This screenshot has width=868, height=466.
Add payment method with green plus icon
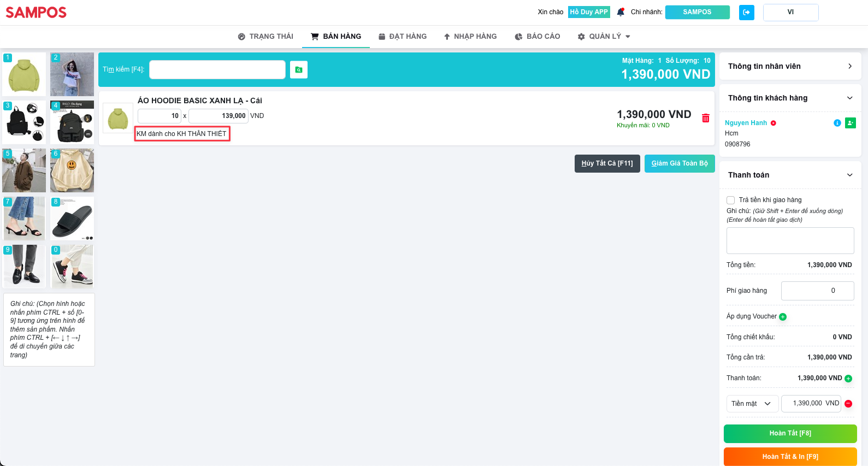coord(848,378)
